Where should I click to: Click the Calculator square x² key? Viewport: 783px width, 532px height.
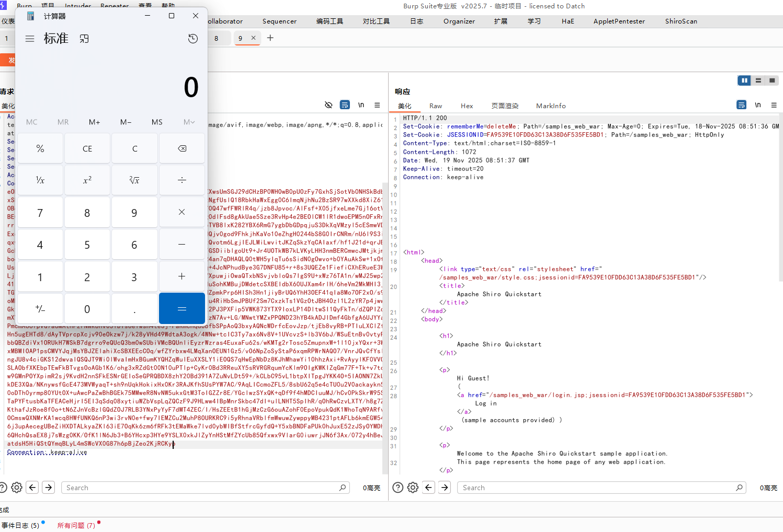(x=87, y=180)
